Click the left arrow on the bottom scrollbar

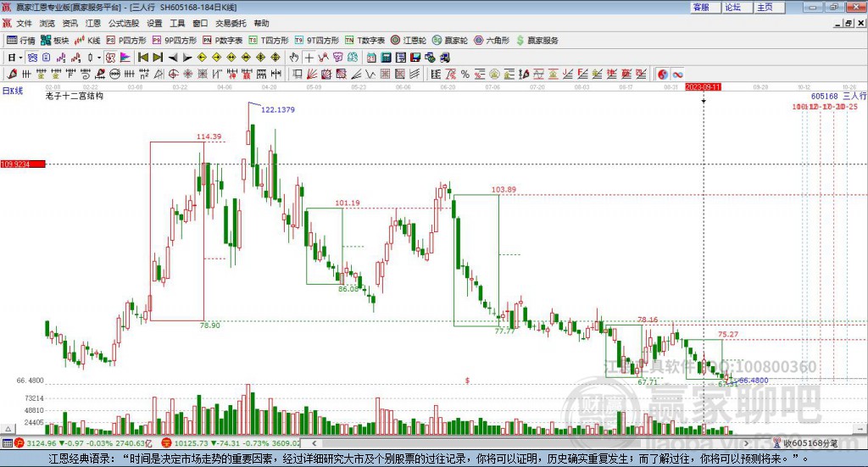coord(314,443)
